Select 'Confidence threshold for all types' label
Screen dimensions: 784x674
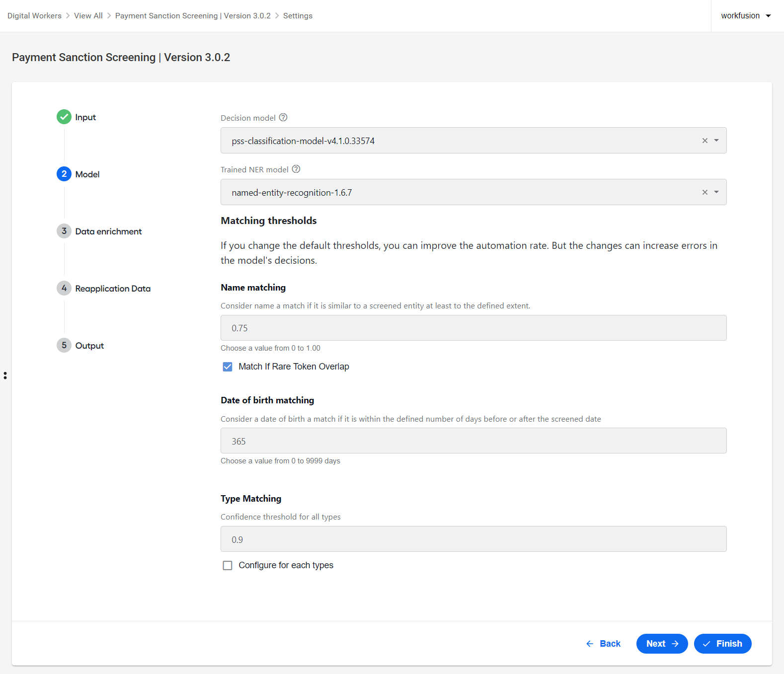tap(281, 517)
